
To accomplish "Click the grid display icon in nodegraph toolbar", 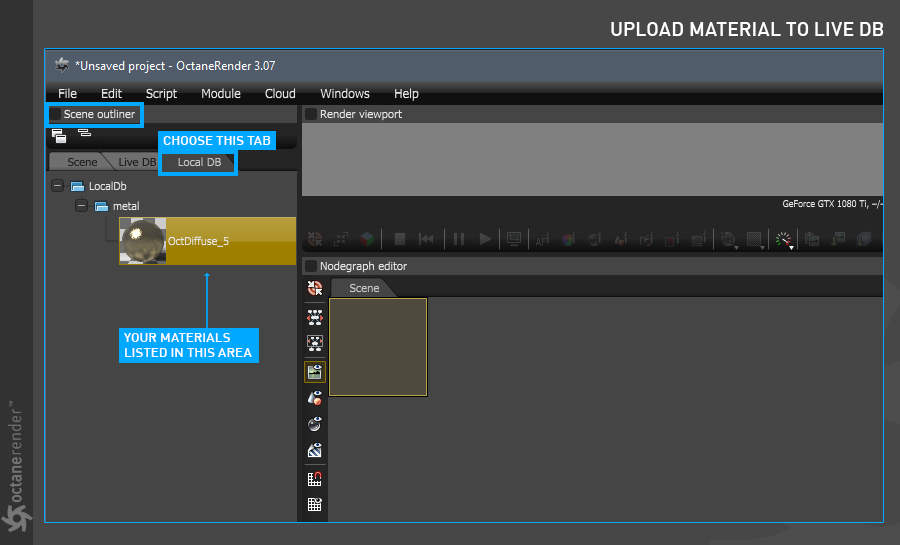I will (315, 504).
